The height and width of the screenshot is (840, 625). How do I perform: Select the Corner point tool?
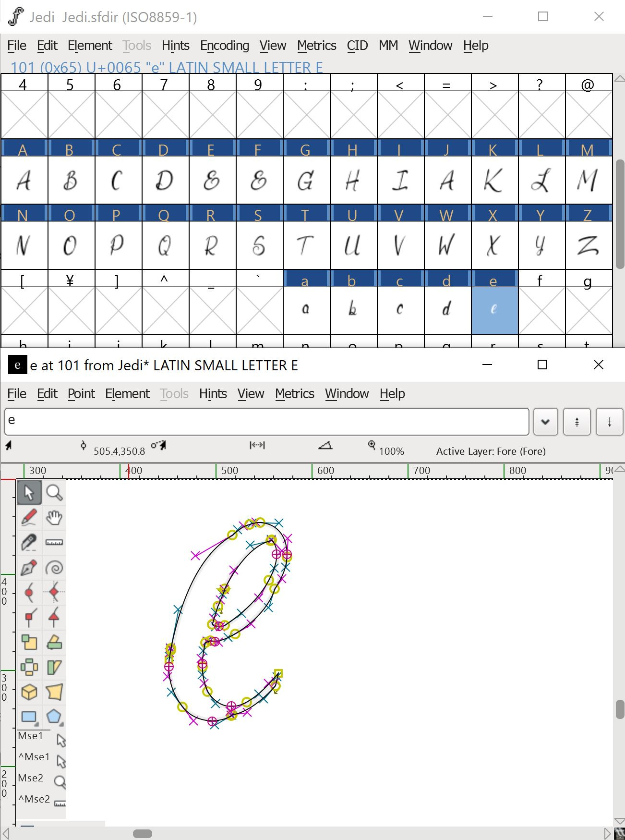pos(29,618)
